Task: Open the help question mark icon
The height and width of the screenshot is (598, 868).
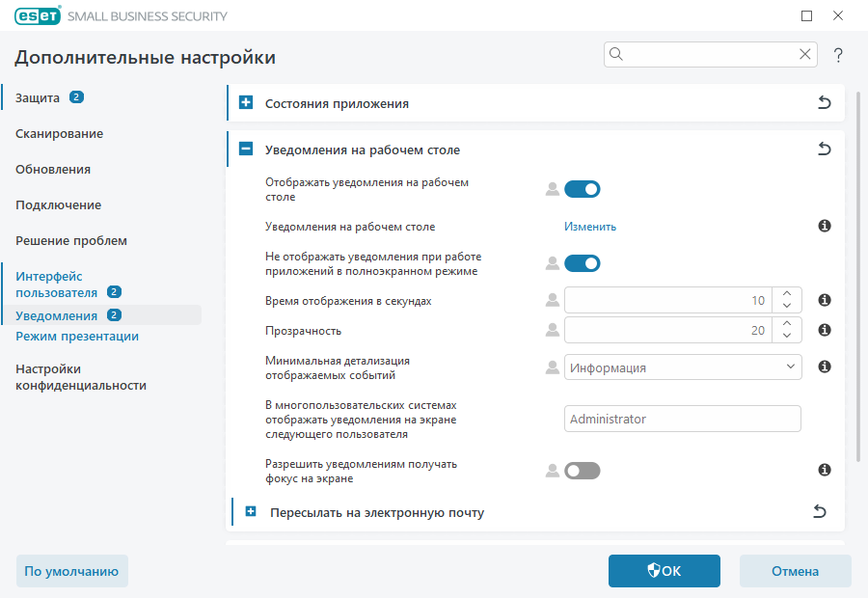Action: [x=837, y=55]
